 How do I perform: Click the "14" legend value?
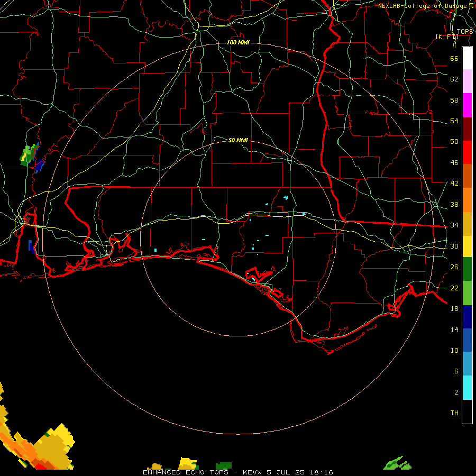(x=454, y=329)
